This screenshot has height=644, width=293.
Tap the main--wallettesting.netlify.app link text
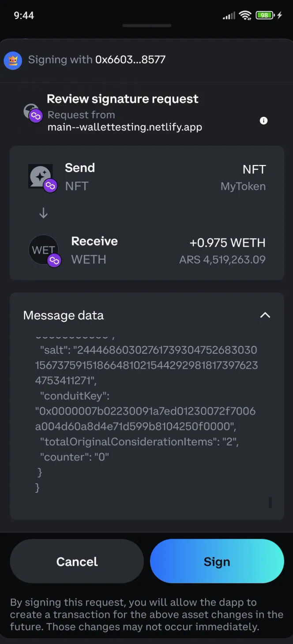click(x=125, y=127)
